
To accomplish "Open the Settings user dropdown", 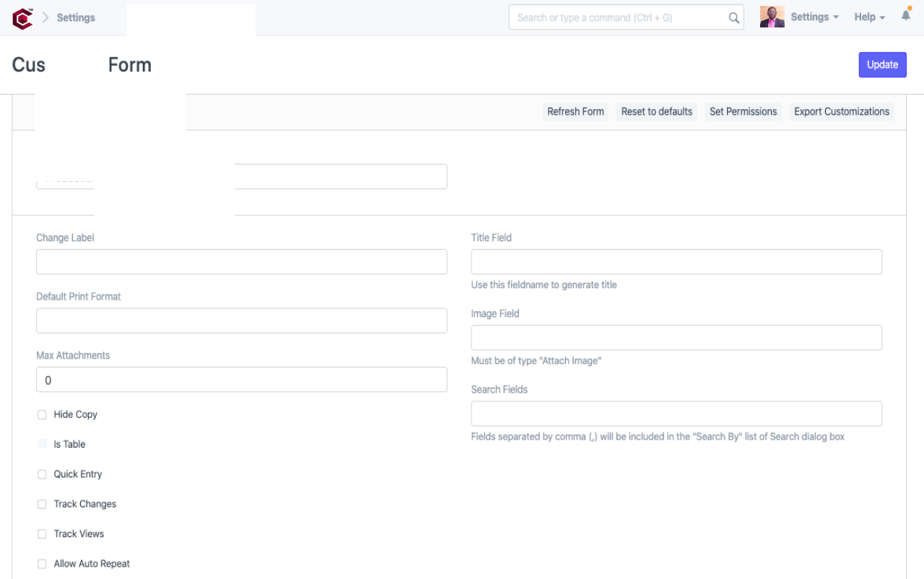I will pyautogui.click(x=814, y=17).
